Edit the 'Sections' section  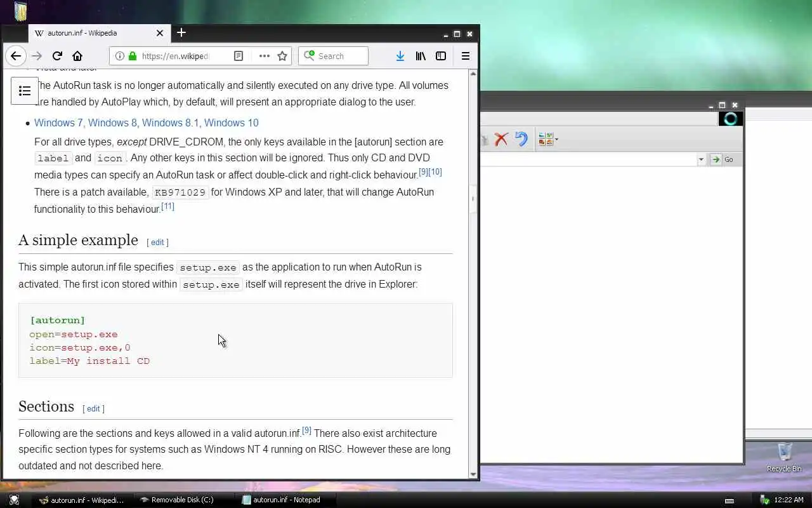click(93, 408)
